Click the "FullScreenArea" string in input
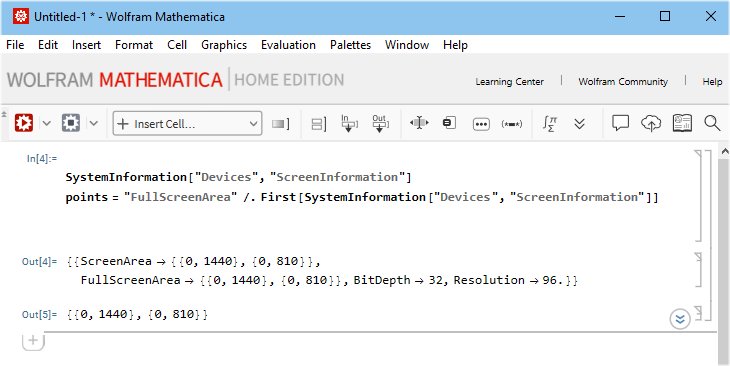 (x=181, y=197)
